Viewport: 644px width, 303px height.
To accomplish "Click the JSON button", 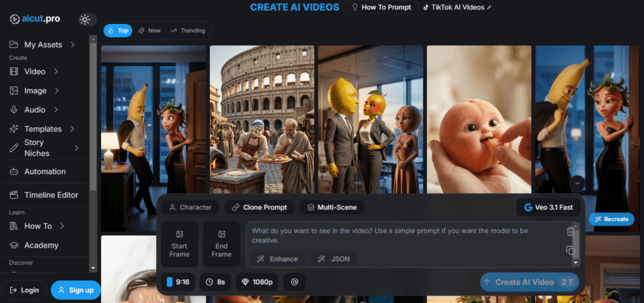I will coord(333,259).
